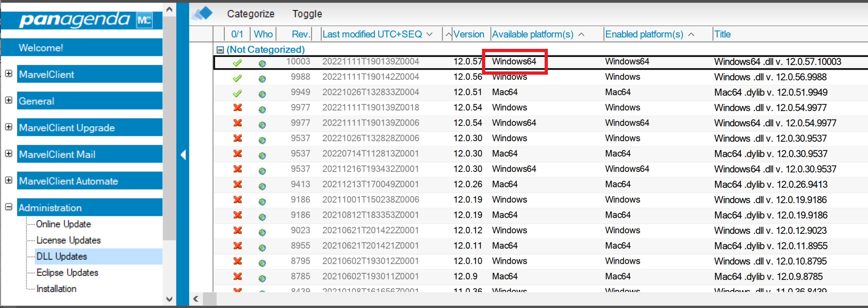
Task: Click horizontal scrollbar left arrow
Action: pos(195,299)
